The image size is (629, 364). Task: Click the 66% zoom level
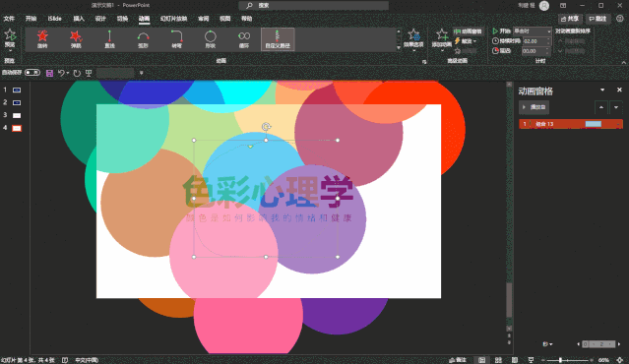pos(603,360)
